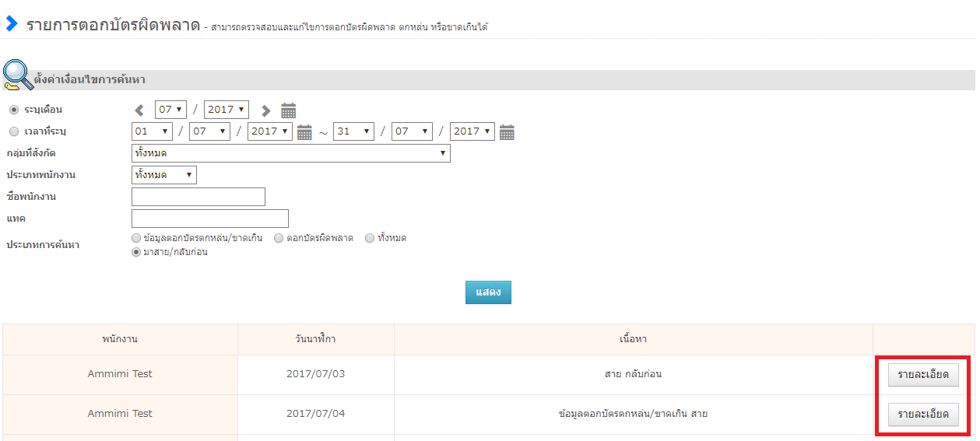Viewport: 980px width, 441px height.
Task: Choose ดอกบัตรผิดพลาด search type option
Action: 279,238
